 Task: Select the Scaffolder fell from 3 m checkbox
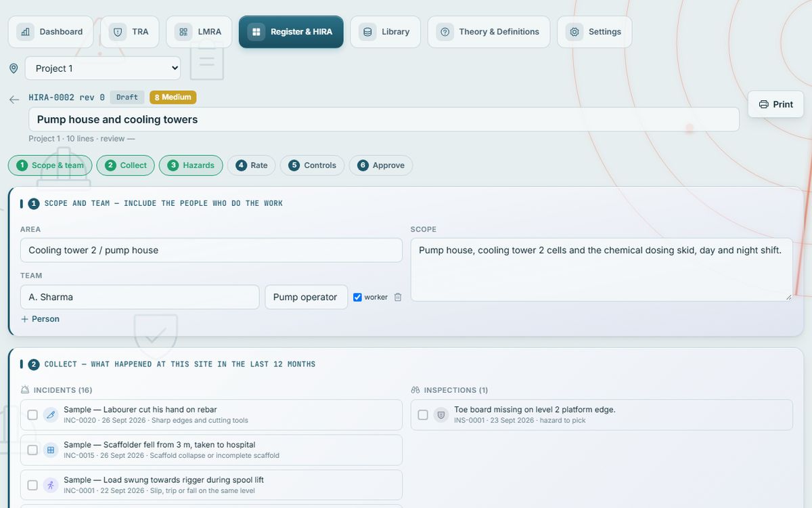pyautogui.click(x=32, y=450)
